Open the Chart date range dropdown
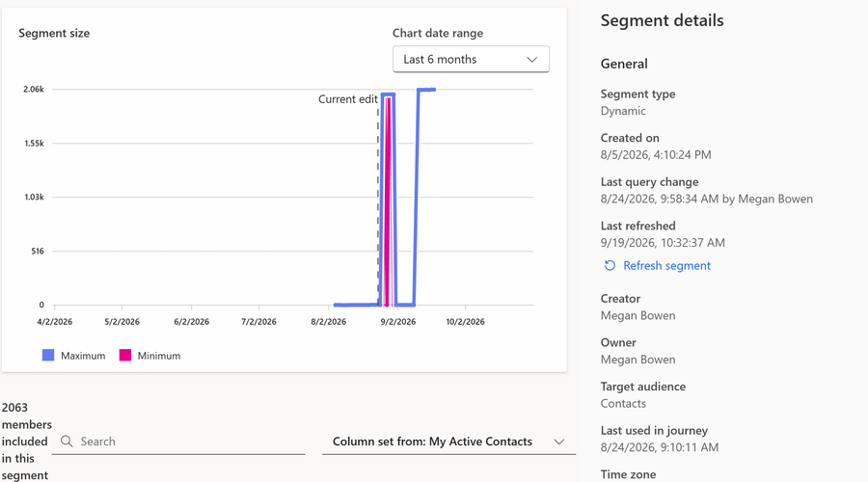The height and width of the screenshot is (482, 868). [471, 59]
